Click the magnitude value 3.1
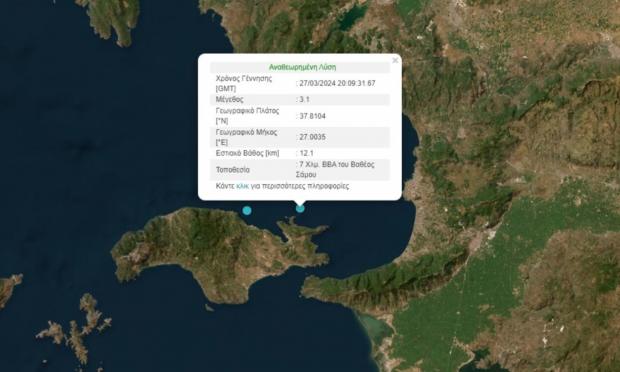This screenshot has width=620, height=372. pyautogui.click(x=304, y=99)
